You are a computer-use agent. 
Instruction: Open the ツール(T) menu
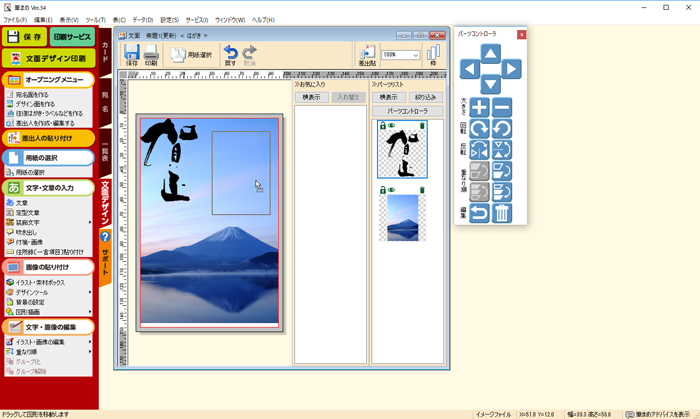point(95,20)
